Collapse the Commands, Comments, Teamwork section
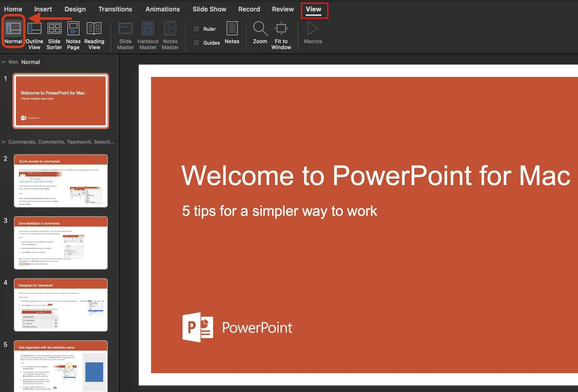 [x=4, y=142]
